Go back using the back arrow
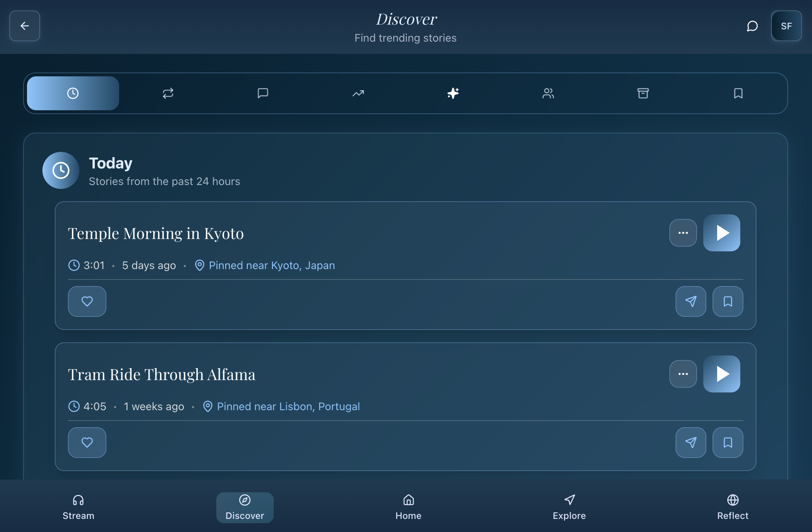The width and height of the screenshot is (812, 532). pos(24,26)
